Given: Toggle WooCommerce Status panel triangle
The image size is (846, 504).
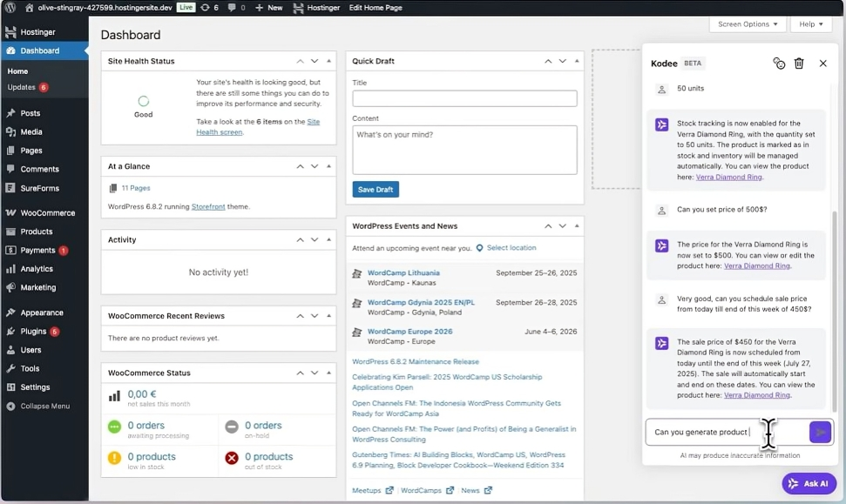Looking at the screenshot, I should click(328, 373).
